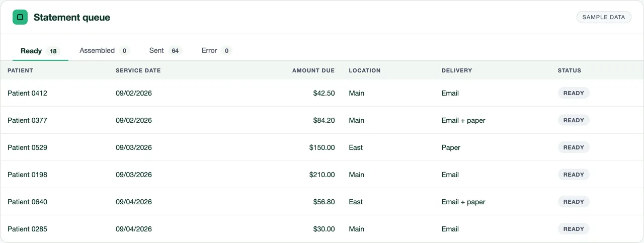The height and width of the screenshot is (243, 644).
Task: Select the Patient 0412 row name
Action: 27,93
